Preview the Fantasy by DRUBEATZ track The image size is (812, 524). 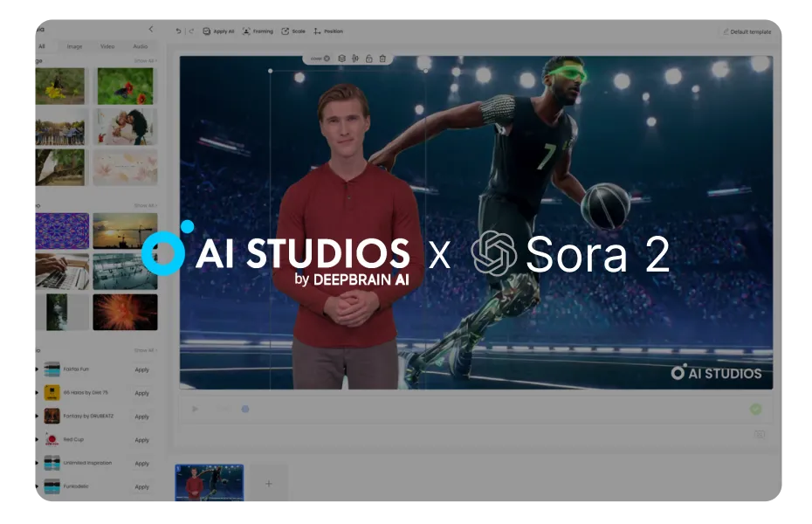point(38,416)
